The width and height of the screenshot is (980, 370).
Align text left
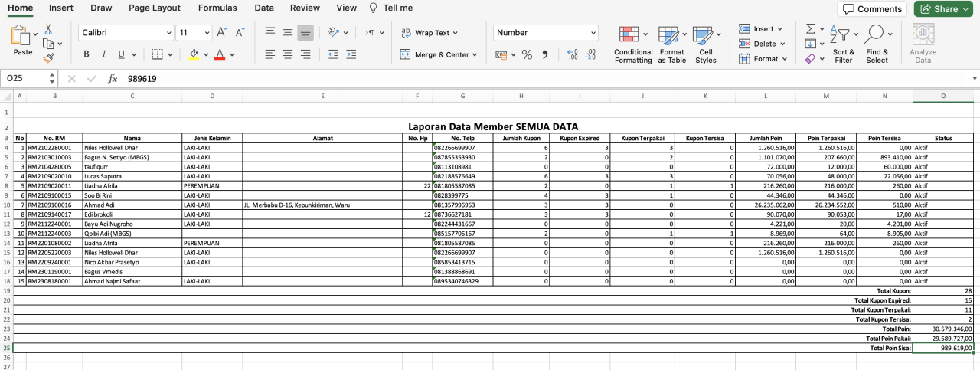pyautogui.click(x=269, y=54)
